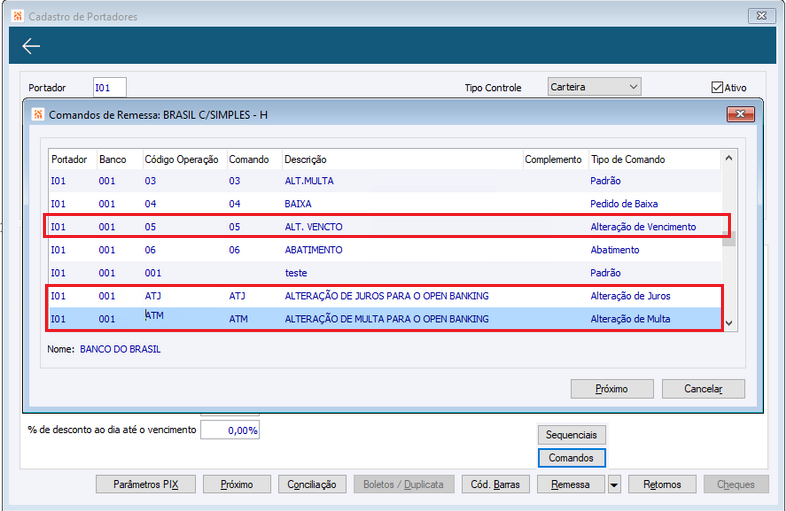Click the percent discount field 0,00%
This screenshot has height=511, width=786.
tap(230, 430)
